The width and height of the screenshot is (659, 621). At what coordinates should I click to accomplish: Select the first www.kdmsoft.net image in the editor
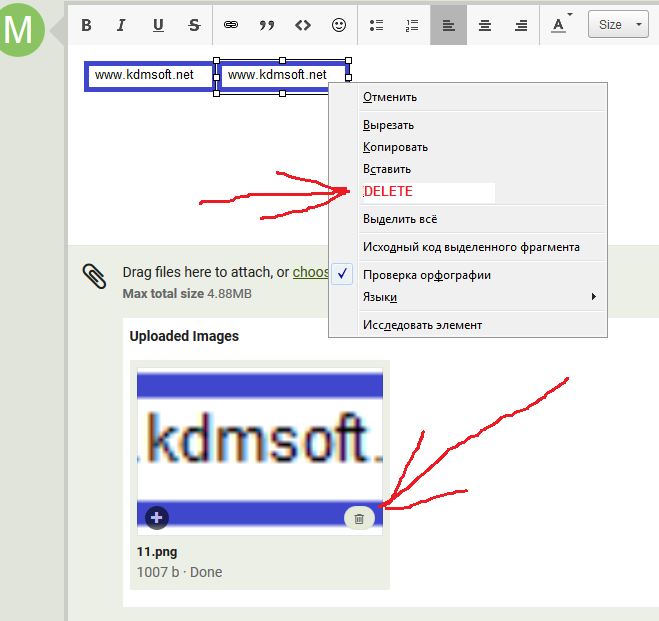click(x=149, y=76)
